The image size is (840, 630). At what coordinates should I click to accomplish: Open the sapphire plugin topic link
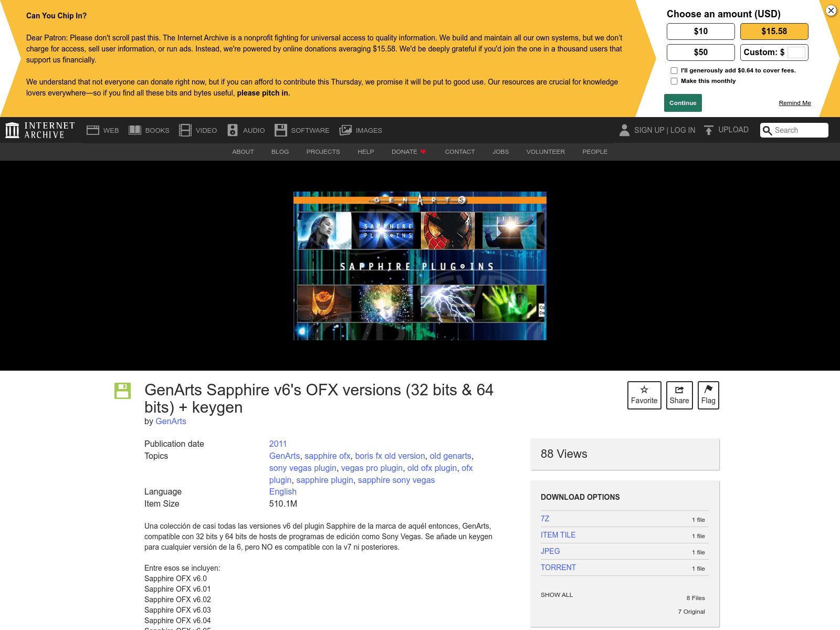pyautogui.click(x=325, y=480)
